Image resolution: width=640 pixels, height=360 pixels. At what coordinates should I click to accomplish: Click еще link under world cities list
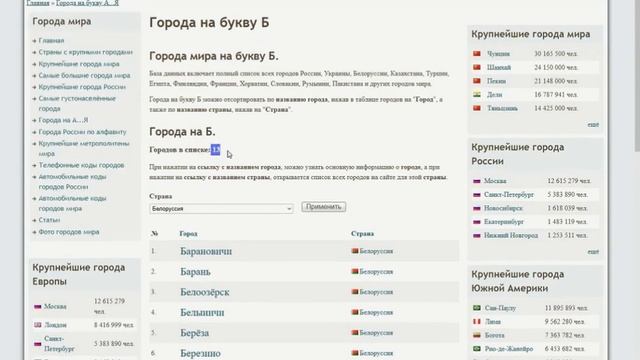pyautogui.click(x=593, y=124)
